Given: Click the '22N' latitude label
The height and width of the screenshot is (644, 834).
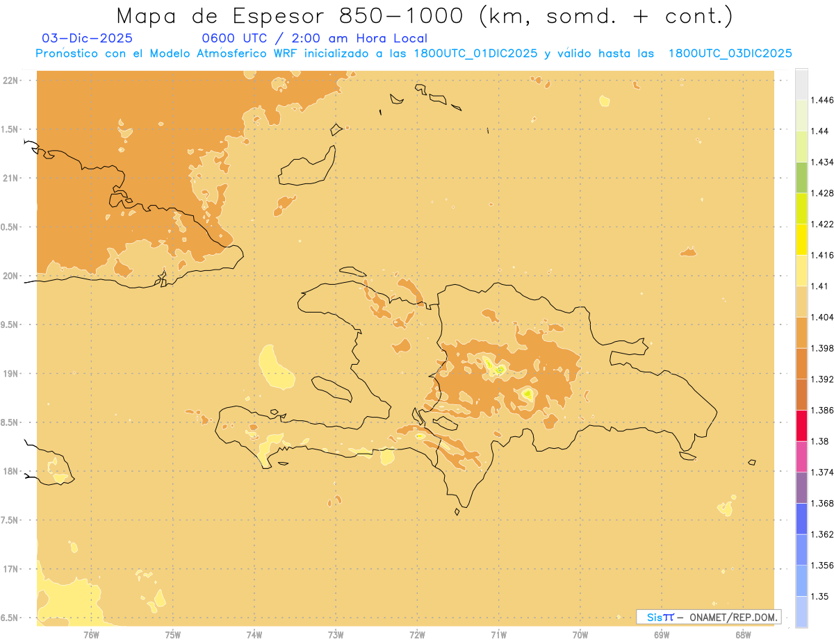Looking at the screenshot, I should point(10,80).
